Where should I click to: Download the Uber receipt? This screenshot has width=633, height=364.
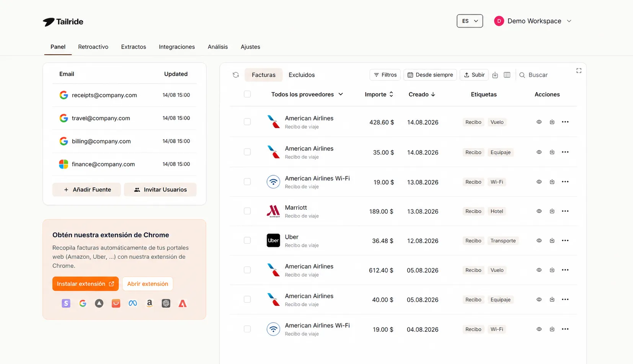552,240
